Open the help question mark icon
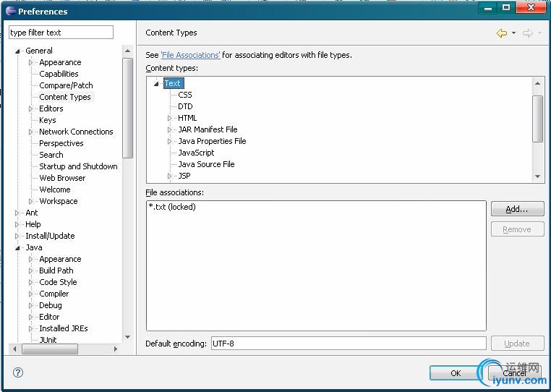The image size is (551, 392). tap(18, 372)
